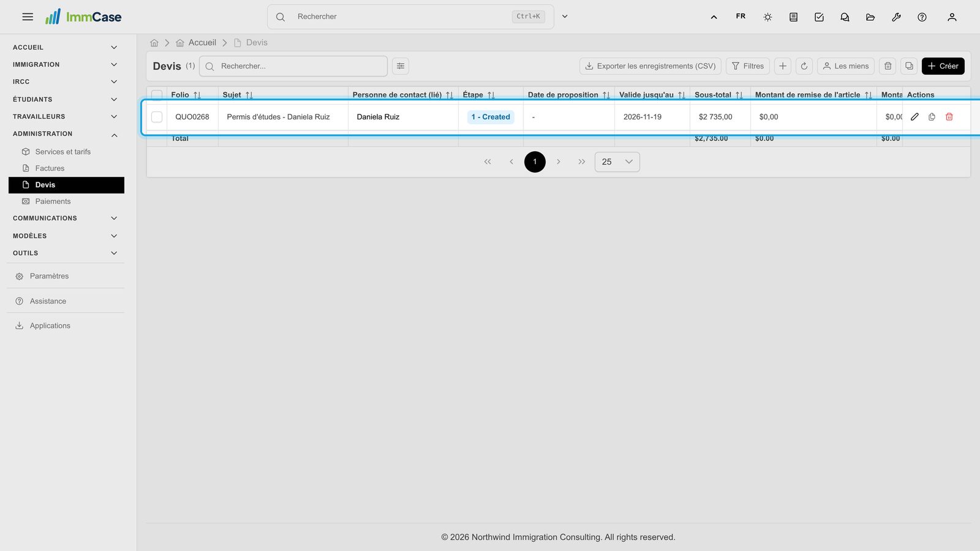Open the tasks checkmark icon in top bar

coord(819,17)
